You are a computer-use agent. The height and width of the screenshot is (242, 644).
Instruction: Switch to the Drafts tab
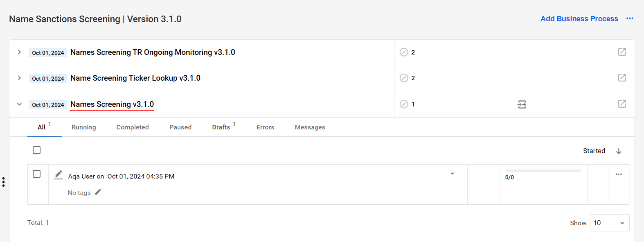221,127
